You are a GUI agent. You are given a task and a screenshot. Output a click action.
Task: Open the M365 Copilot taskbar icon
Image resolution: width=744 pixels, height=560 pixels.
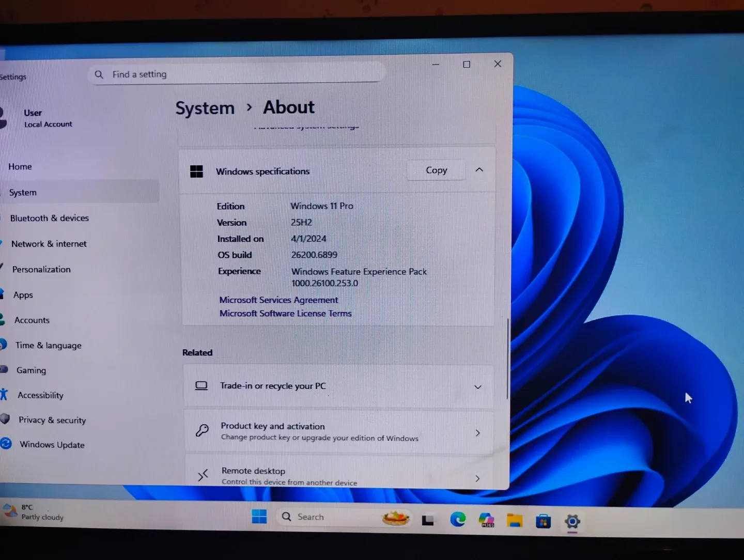tap(486, 520)
